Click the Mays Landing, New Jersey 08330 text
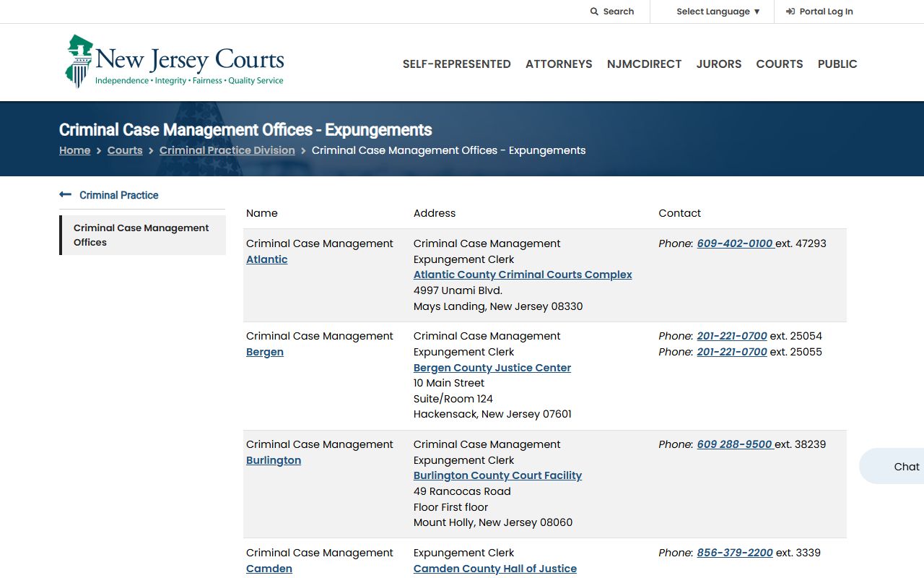The height and width of the screenshot is (578, 924). pos(498,306)
